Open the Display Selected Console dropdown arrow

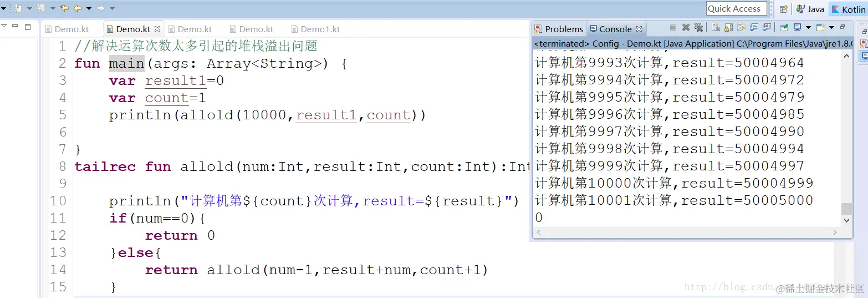click(x=808, y=27)
